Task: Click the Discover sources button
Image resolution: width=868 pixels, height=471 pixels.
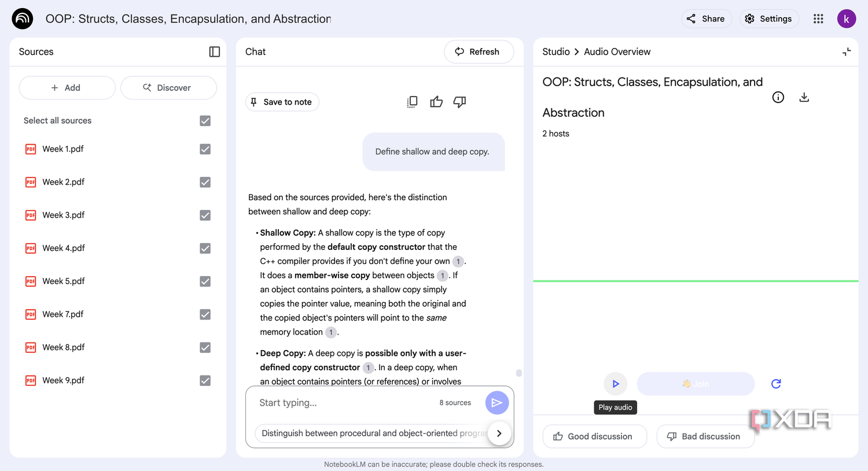Action: click(168, 87)
